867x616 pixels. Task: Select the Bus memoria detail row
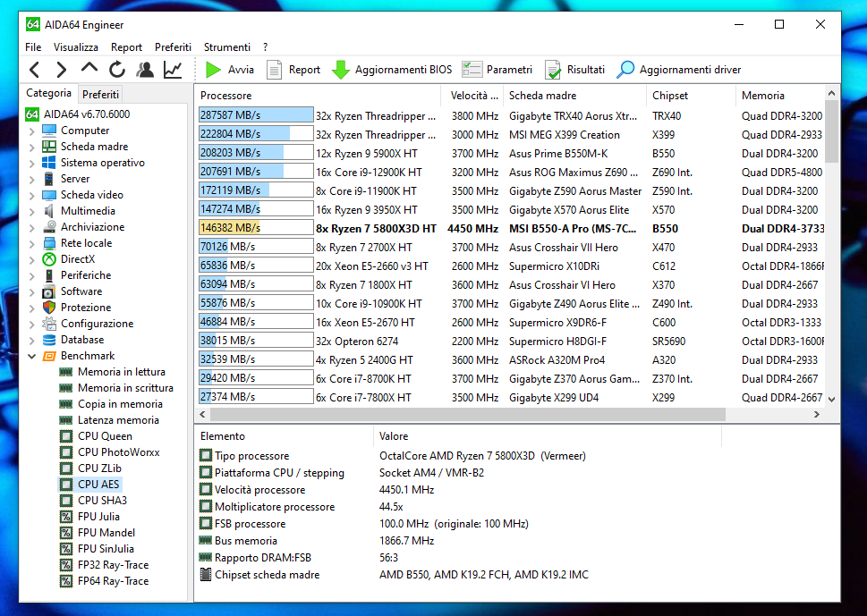click(460, 540)
